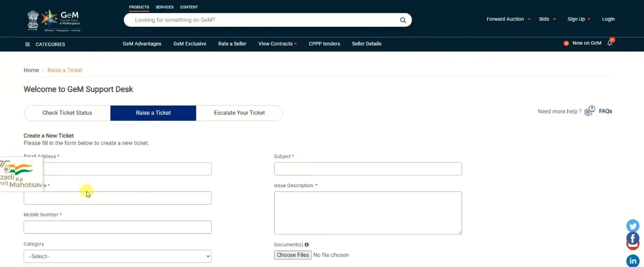Click the New on GeM link
This screenshot has width=644, height=267.
click(x=587, y=43)
